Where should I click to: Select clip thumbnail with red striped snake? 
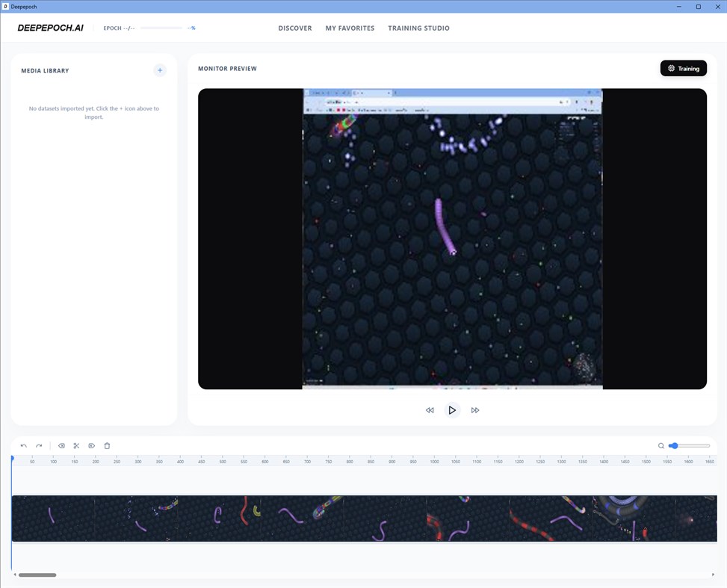[551, 519]
